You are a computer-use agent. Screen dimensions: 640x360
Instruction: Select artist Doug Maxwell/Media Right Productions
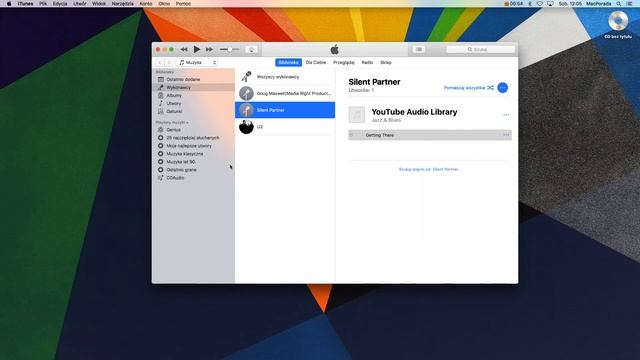pyautogui.click(x=285, y=93)
